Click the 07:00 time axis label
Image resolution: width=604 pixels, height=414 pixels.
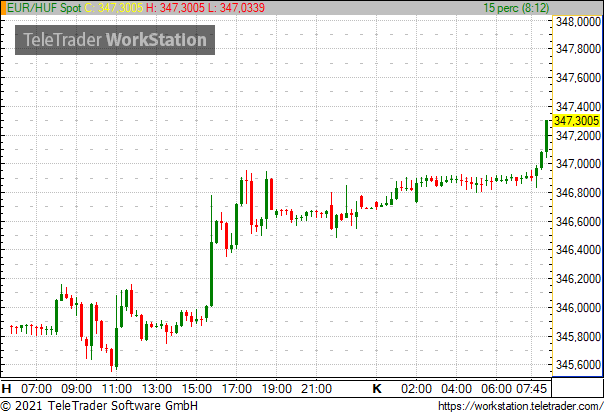tap(37, 389)
